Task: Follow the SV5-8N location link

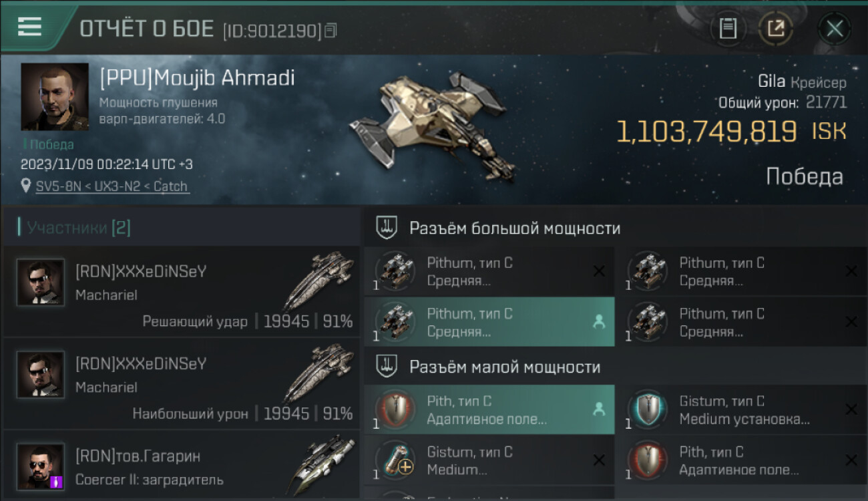Action: pyautogui.click(x=112, y=186)
